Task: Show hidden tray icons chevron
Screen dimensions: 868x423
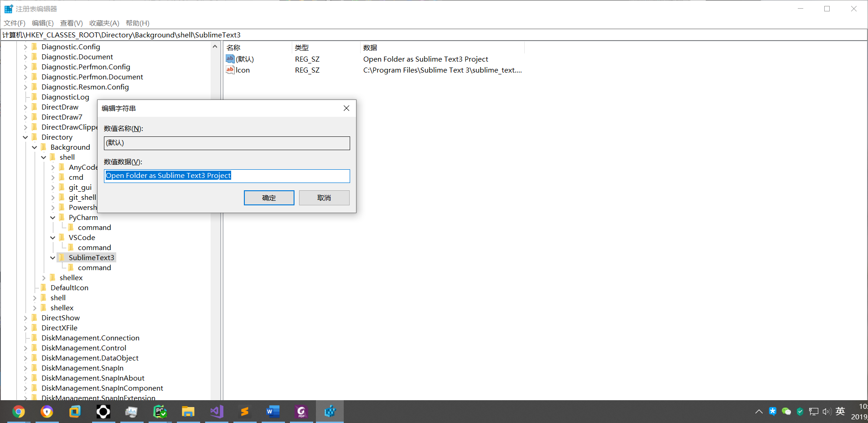Action: 759,412
